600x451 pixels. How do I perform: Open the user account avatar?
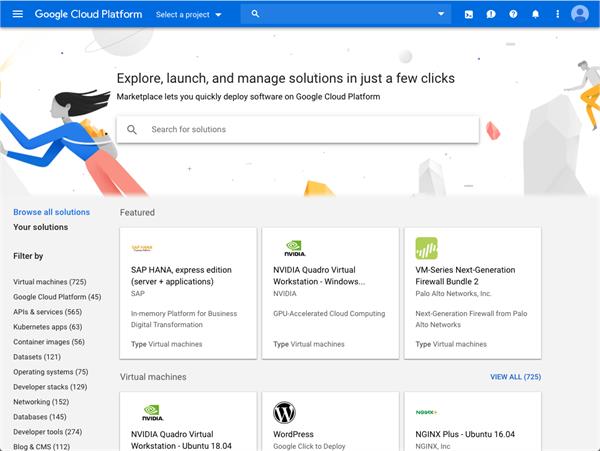tap(580, 14)
